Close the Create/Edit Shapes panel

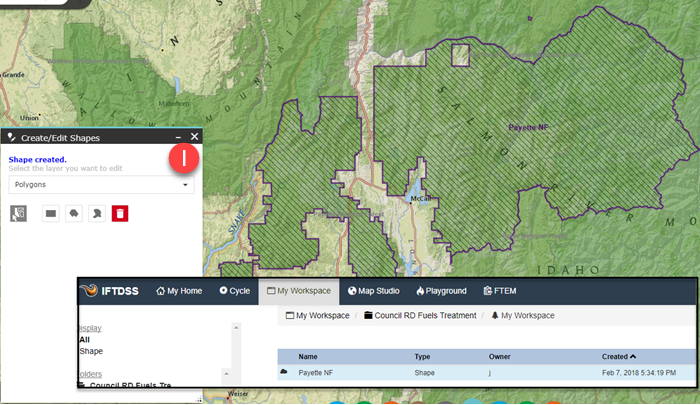[x=194, y=137]
